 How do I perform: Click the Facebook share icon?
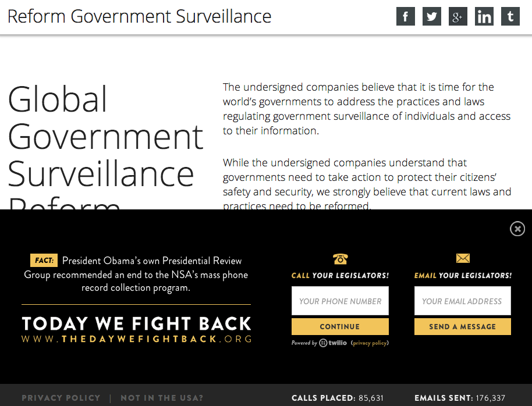coord(406,16)
